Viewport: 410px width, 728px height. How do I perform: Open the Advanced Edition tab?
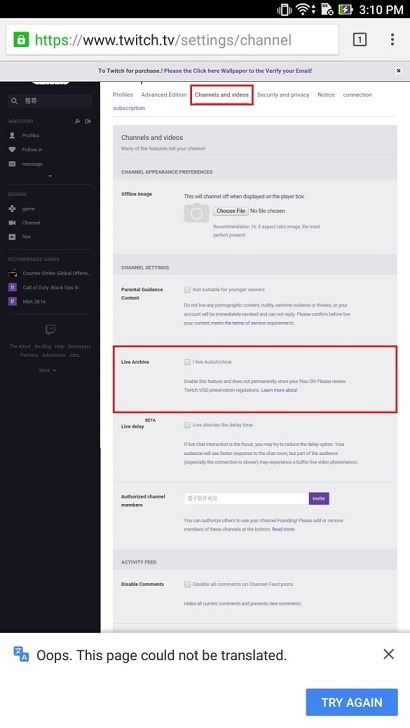tap(164, 95)
